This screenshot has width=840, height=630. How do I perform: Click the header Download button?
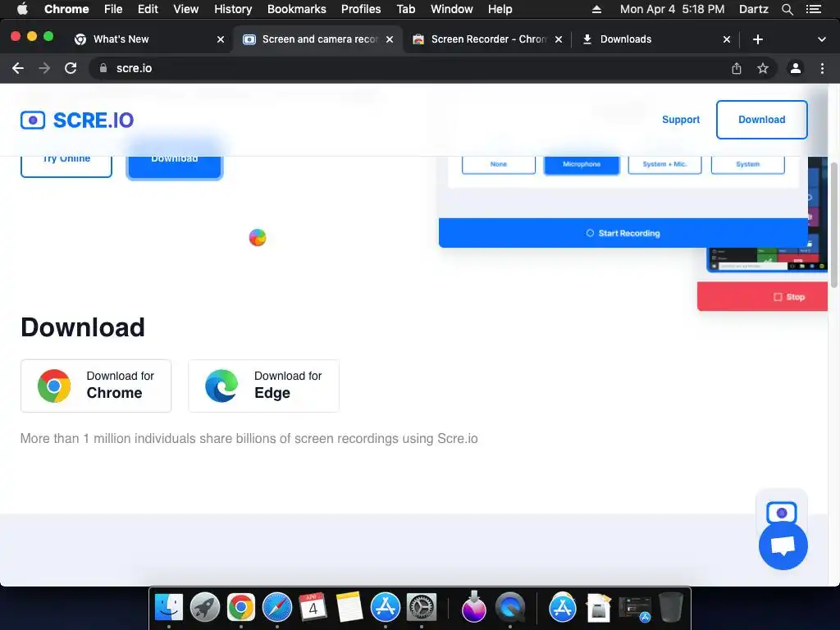pyautogui.click(x=761, y=120)
